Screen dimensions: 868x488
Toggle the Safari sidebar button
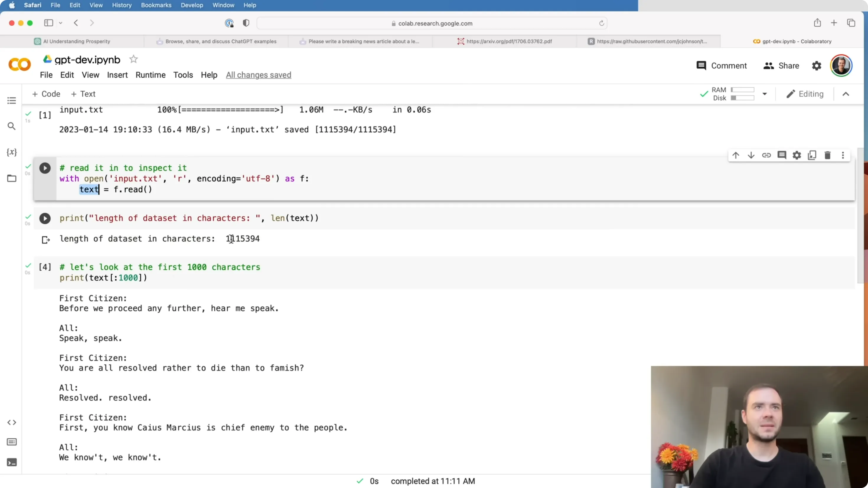(x=48, y=23)
